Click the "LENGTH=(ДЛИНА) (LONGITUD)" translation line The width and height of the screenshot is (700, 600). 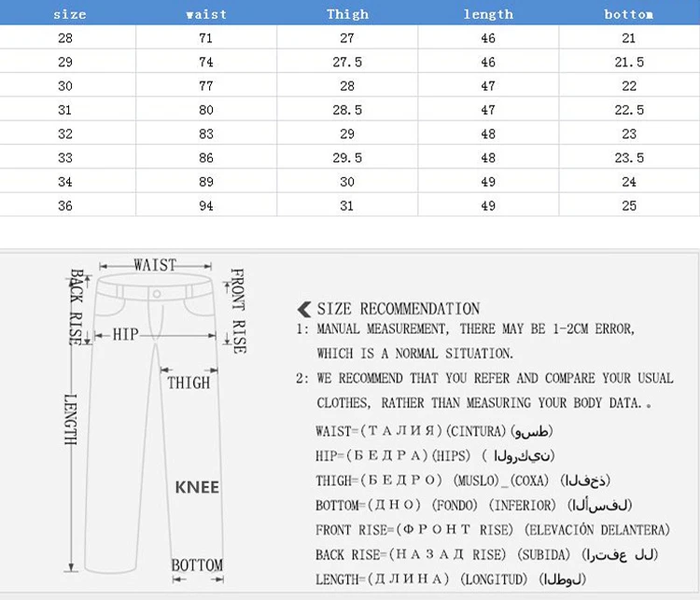[x=451, y=579]
